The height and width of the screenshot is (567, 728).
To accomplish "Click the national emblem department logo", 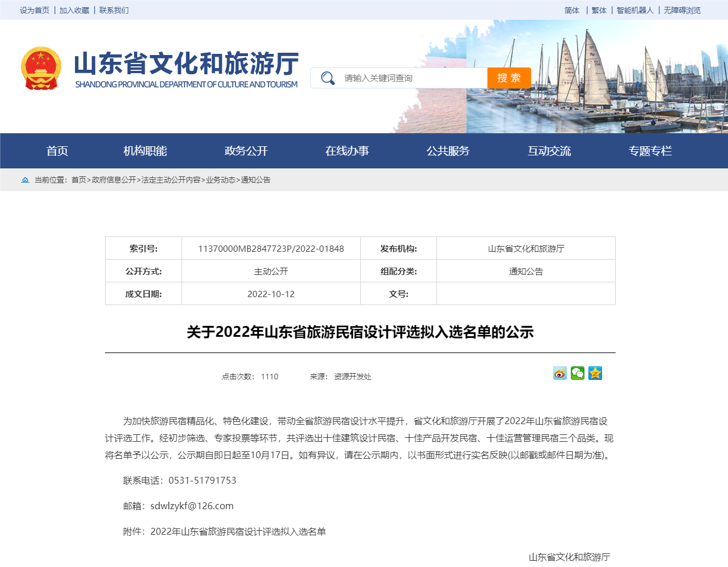I will pyautogui.click(x=42, y=68).
